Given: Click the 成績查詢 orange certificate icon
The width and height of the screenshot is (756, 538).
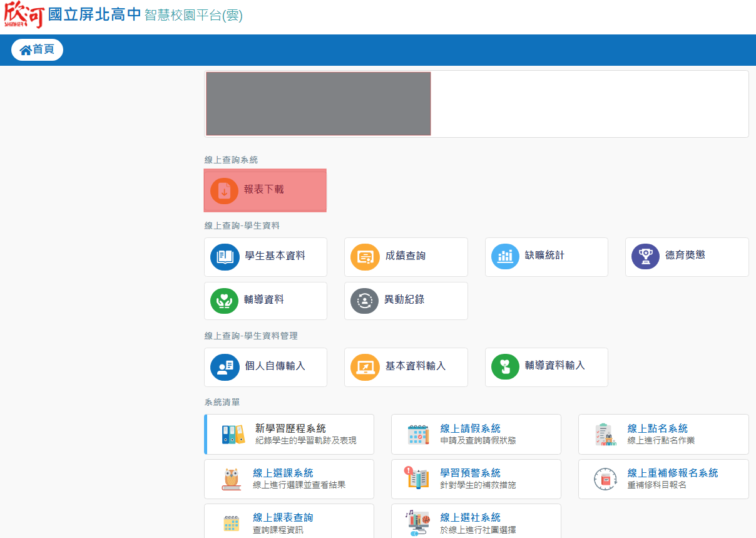Looking at the screenshot, I should pyautogui.click(x=365, y=257).
